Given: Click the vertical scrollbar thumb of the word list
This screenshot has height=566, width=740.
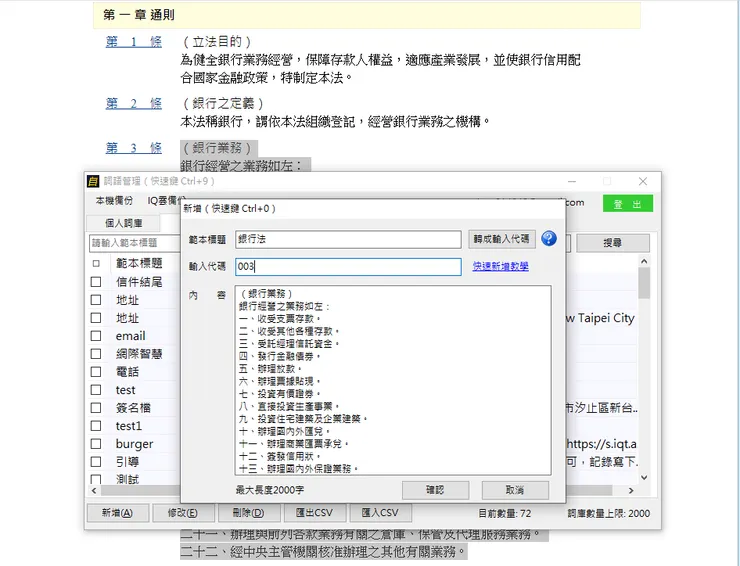Looking at the screenshot, I should (644, 283).
